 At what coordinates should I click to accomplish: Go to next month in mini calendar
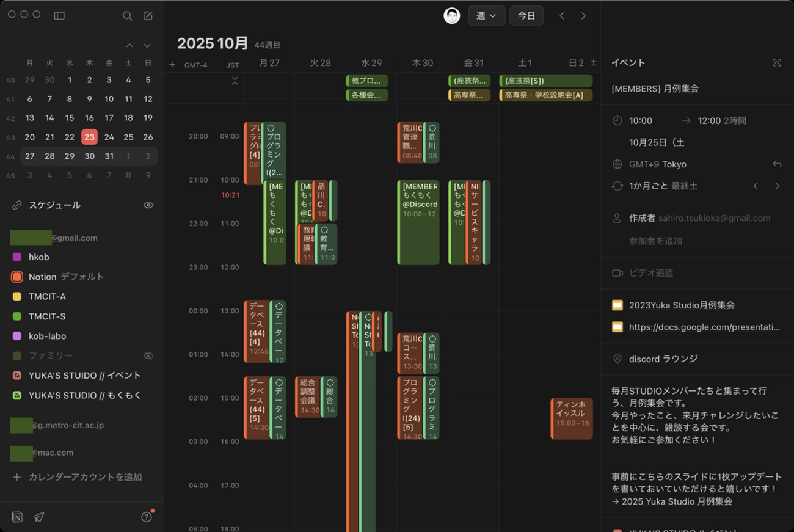[x=147, y=46]
